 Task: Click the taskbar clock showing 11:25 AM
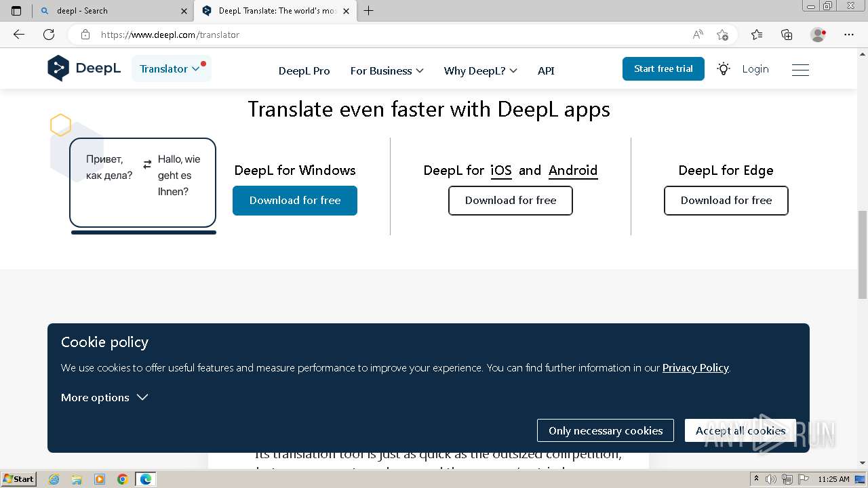(833, 479)
